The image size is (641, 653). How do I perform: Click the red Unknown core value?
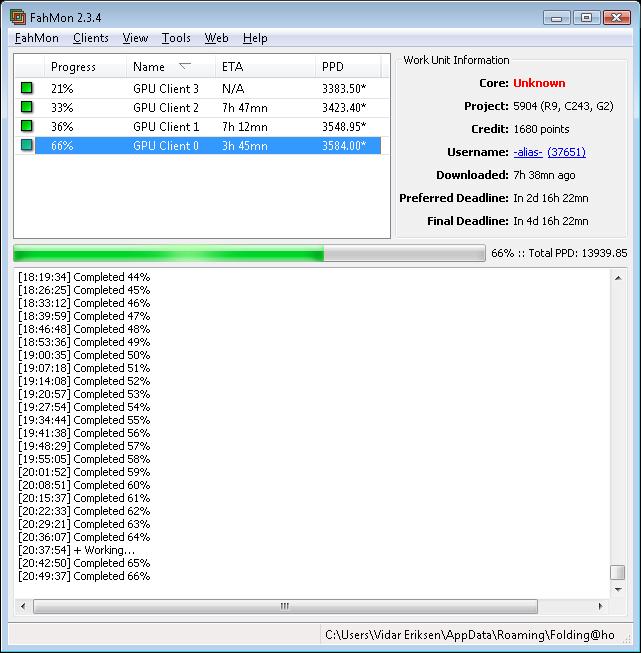pos(539,83)
